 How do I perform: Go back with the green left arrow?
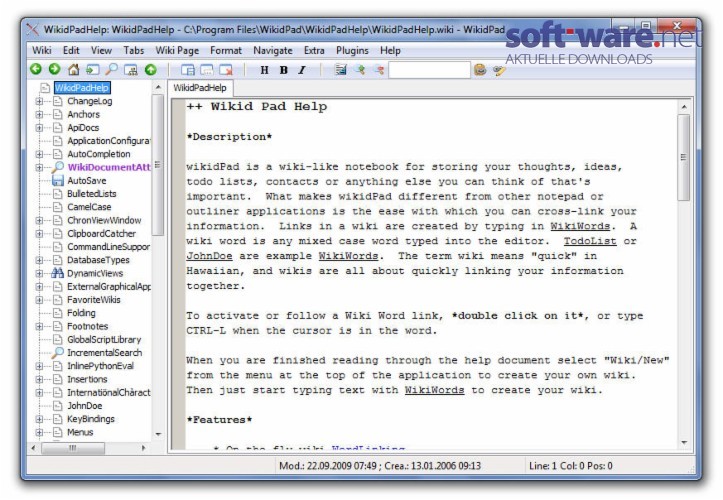[36, 69]
